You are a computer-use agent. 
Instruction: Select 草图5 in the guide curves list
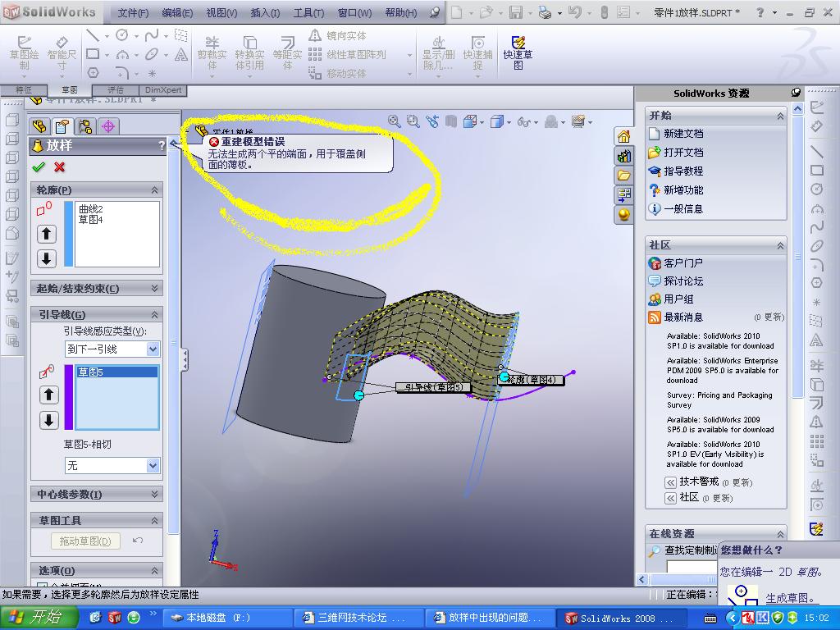click(x=117, y=372)
